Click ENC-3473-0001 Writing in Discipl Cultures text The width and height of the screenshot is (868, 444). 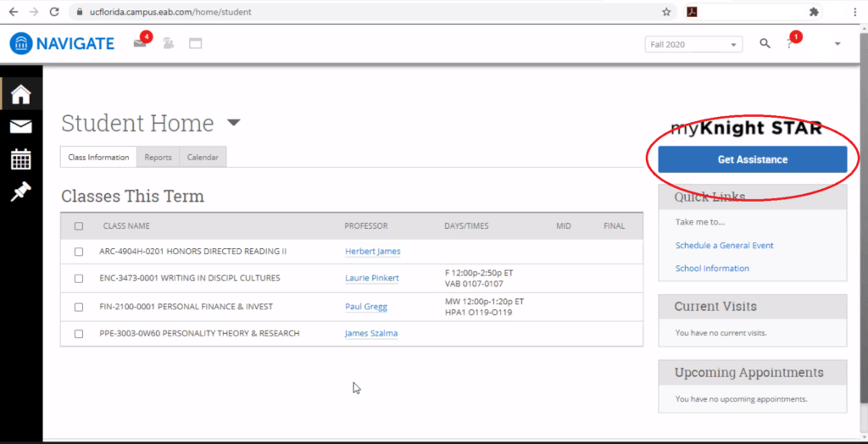[189, 278]
